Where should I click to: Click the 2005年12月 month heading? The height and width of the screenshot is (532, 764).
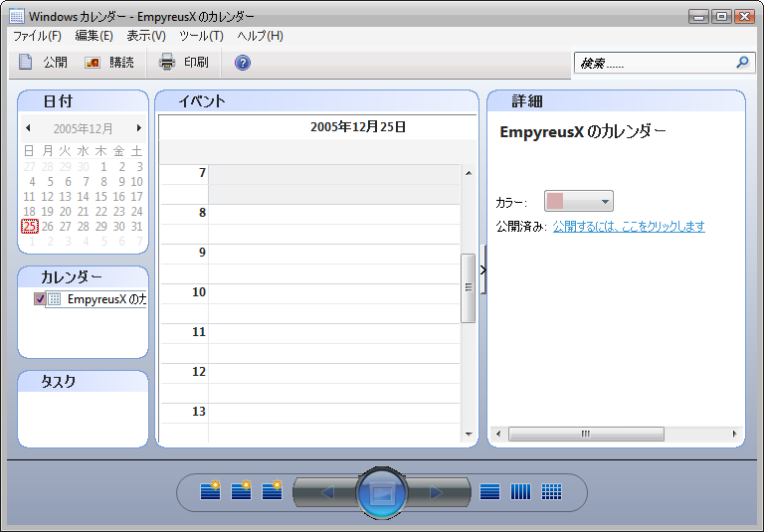[x=83, y=128]
